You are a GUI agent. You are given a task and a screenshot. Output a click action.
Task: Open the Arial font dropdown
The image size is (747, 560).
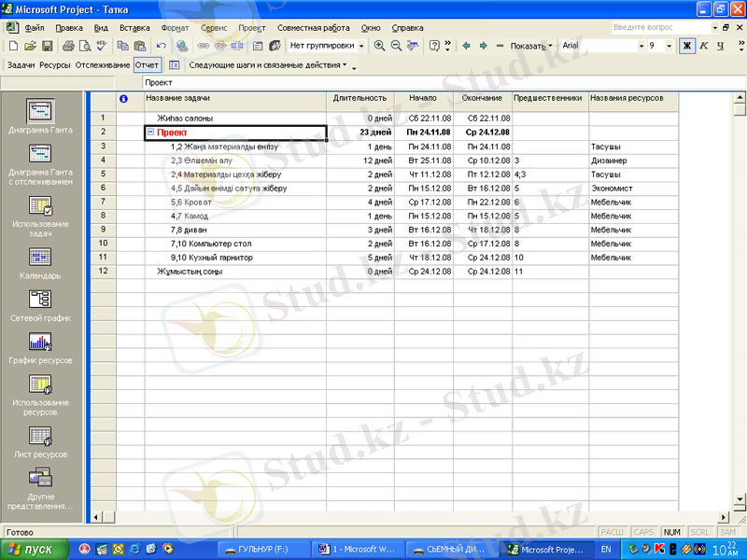[x=641, y=46]
